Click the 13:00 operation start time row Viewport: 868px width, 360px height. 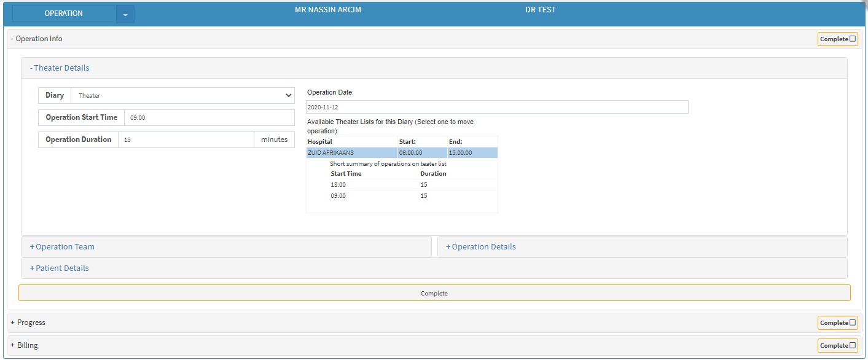click(x=413, y=184)
